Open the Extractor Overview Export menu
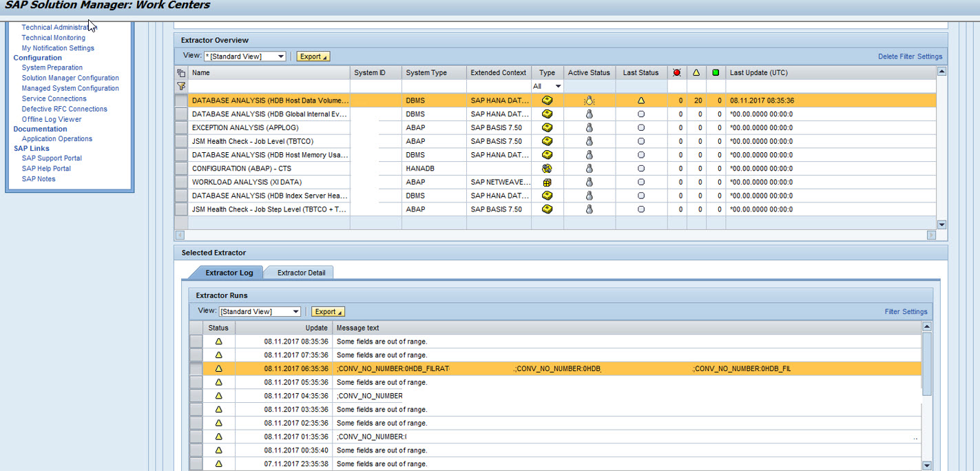 [x=313, y=56]
